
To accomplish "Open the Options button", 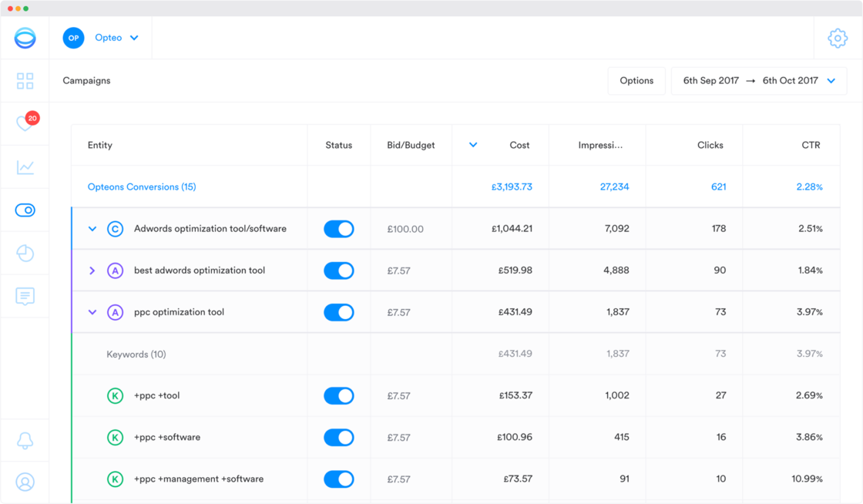I will coord(636,80).
